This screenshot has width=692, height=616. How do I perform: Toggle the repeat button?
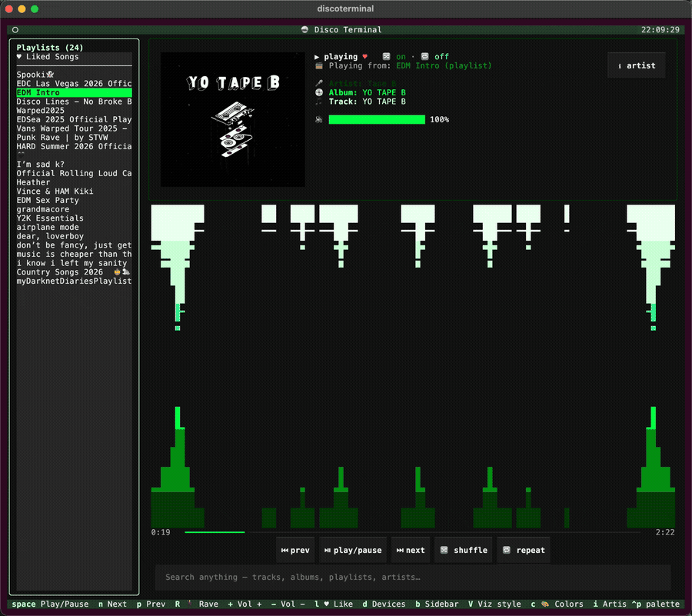click(524, 551)
